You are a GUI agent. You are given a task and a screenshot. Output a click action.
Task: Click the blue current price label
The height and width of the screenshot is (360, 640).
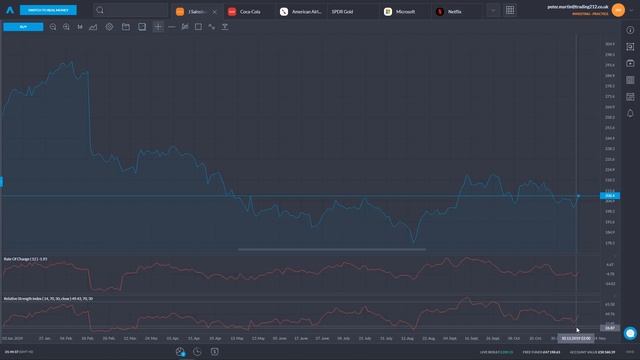(x=610, y=196)
